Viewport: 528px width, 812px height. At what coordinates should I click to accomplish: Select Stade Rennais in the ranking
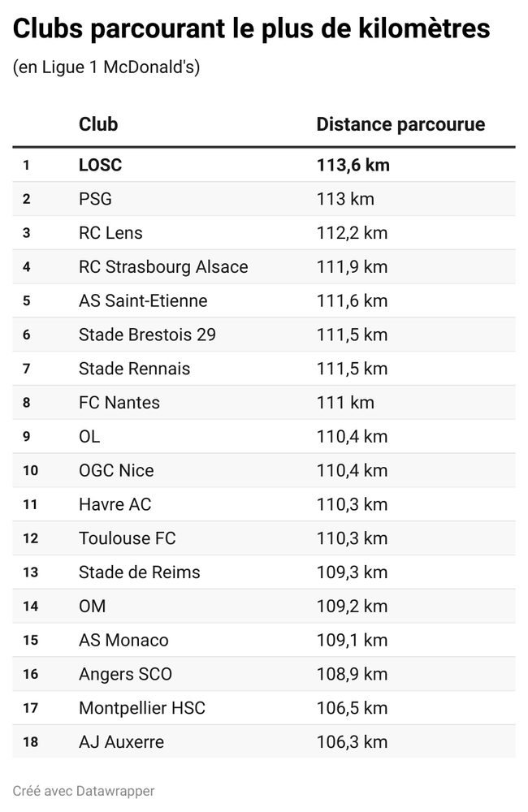point(134,369)
